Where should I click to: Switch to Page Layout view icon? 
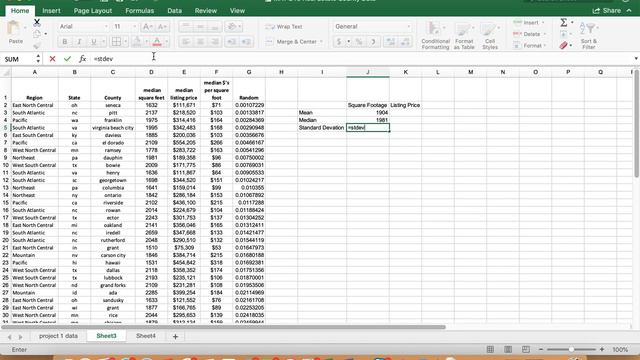click(508, 349)
